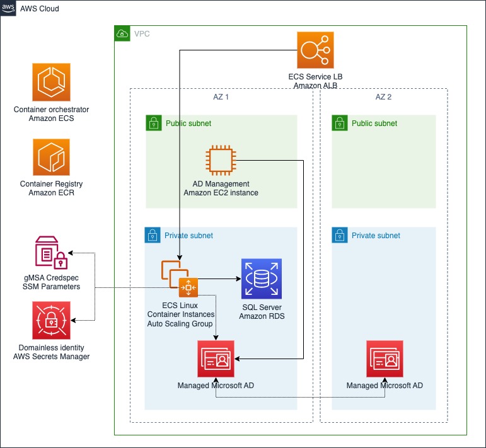Click Managed Microsoft AD icon in AZ 1
Viewport: 486px width, 448px height.
216,359
